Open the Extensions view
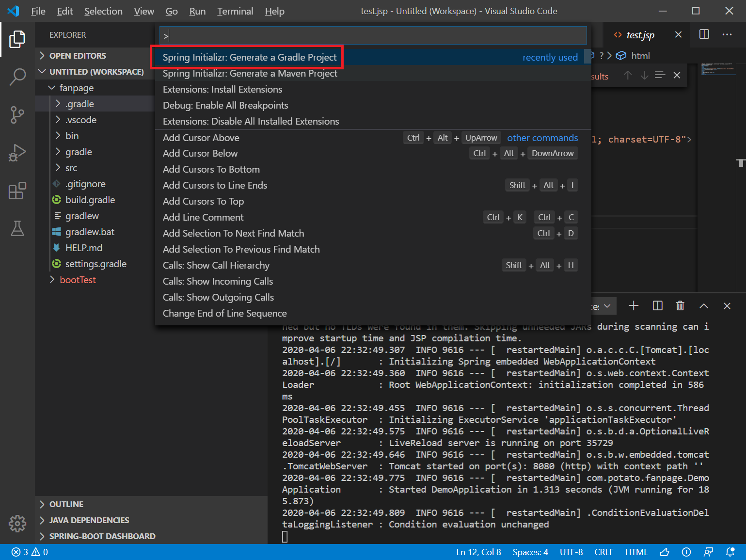Screen dimensions: 746x560 (17, 191)
